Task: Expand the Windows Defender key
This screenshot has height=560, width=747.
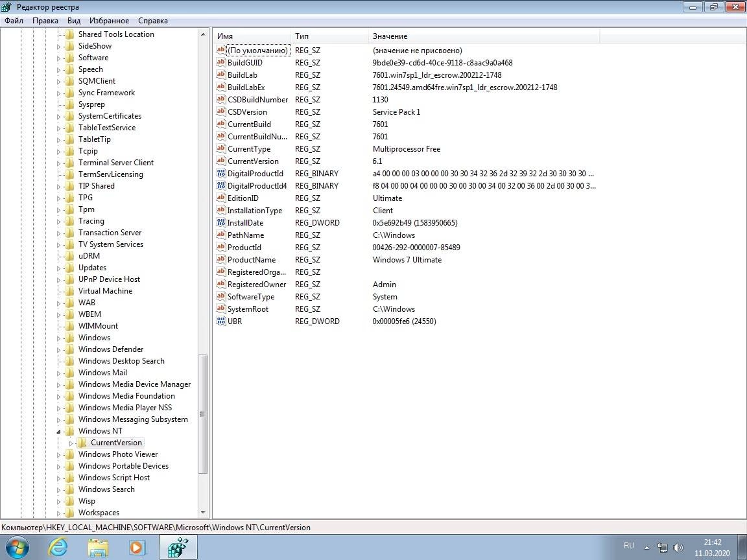Action: [x=58, y=349]
